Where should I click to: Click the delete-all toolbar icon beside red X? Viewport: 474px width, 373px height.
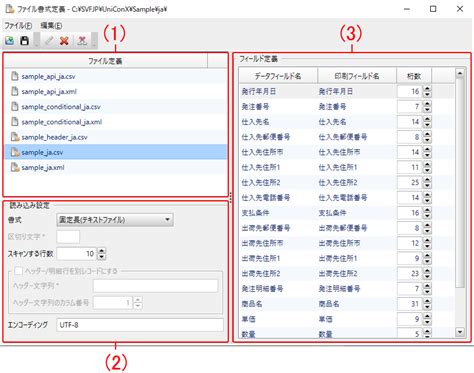pyautogui.click(x=82, y=41)
